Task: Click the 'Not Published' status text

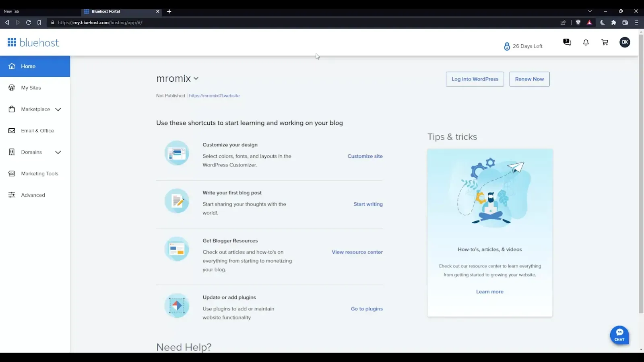Action: click(171, 96)
